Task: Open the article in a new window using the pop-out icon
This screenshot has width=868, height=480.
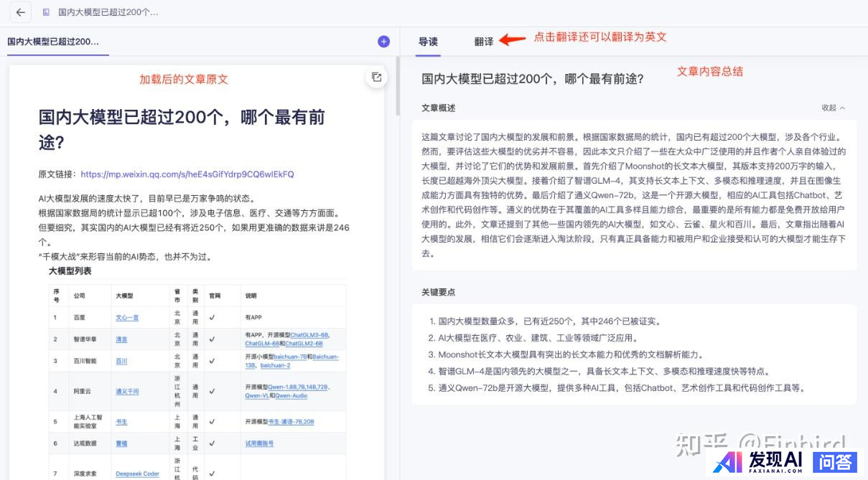Action: click(x=376, y=77)
